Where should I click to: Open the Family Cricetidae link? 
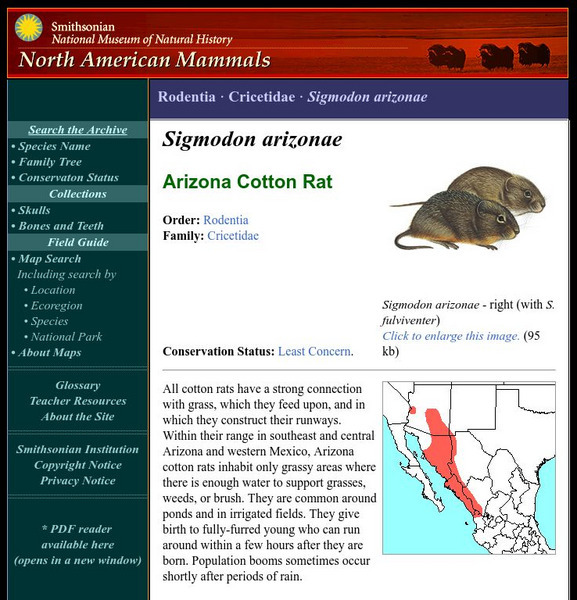click(233, 236)
